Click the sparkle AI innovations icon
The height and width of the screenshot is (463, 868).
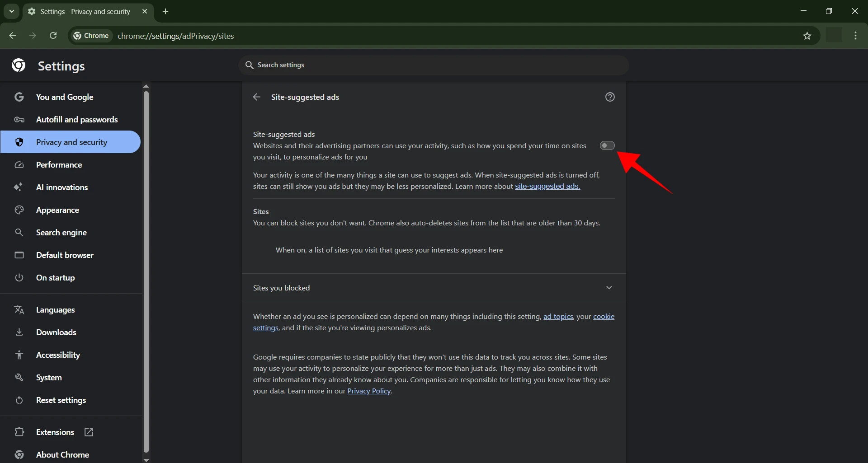click(19, 187)
